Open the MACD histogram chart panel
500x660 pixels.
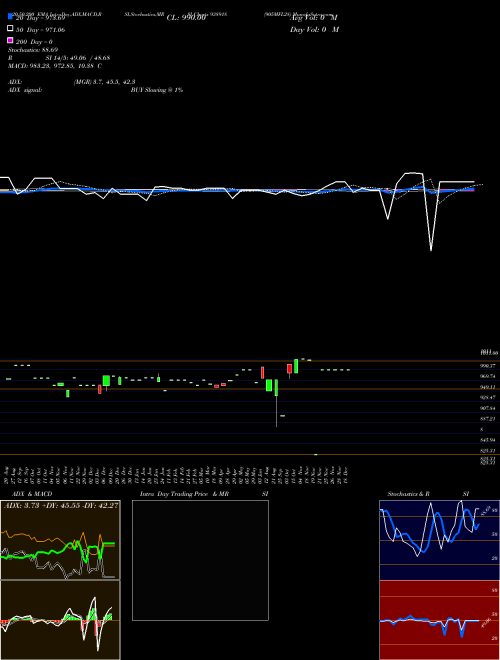[x=60, y=620]
